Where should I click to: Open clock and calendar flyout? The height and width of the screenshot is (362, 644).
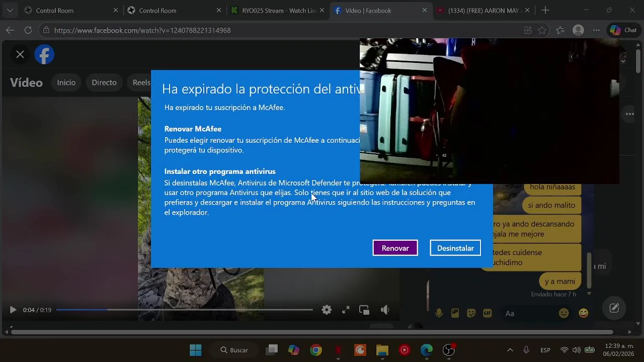pos(619,350)
